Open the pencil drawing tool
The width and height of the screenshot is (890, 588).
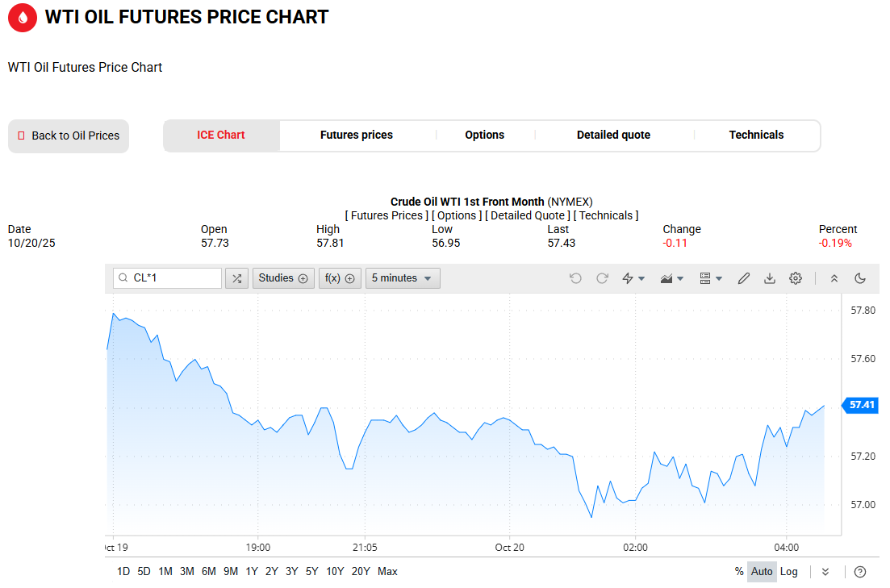(744, 278)
